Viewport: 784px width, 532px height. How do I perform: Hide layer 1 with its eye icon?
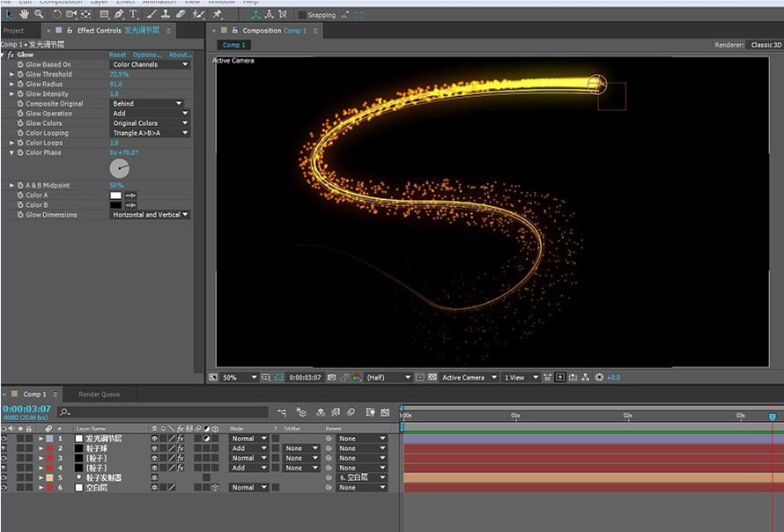coord(4,439)
